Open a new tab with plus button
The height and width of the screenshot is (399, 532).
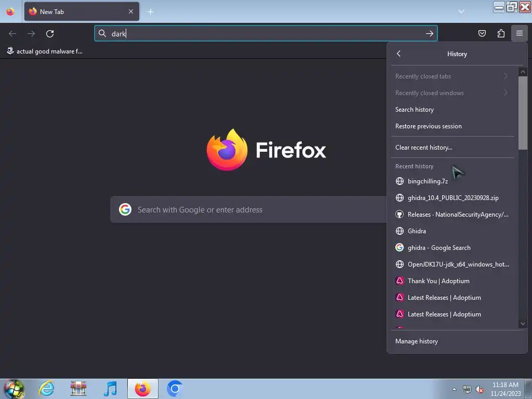click(x=150, y=12)
